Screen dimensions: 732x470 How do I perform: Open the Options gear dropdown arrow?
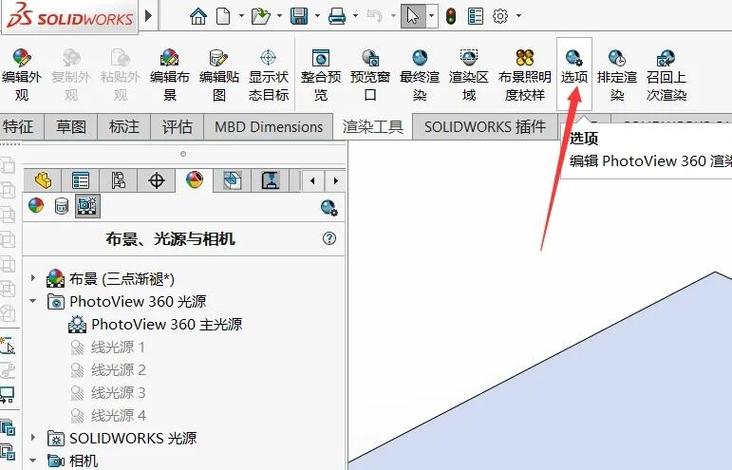point(519,16)
